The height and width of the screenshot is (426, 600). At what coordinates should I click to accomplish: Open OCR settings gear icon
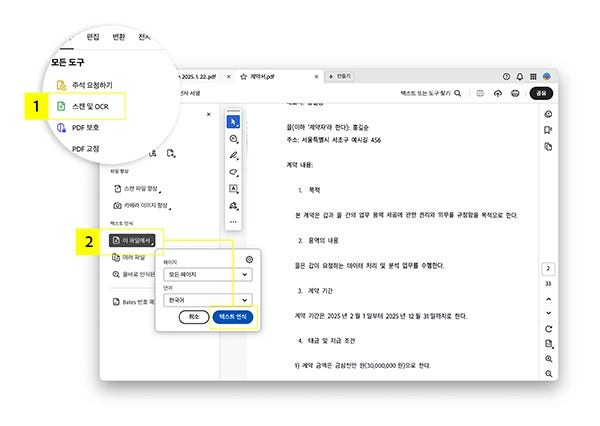point(249,260)
